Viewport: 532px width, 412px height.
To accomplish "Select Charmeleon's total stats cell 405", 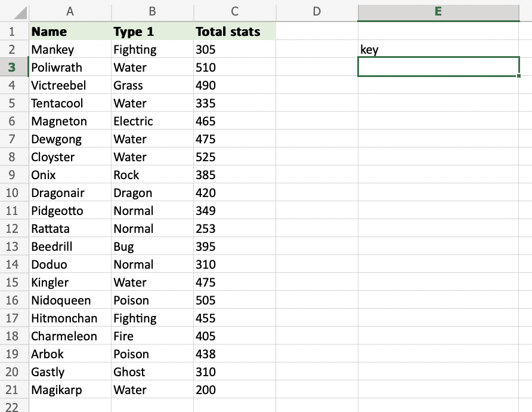I will [x=234, y=336].
